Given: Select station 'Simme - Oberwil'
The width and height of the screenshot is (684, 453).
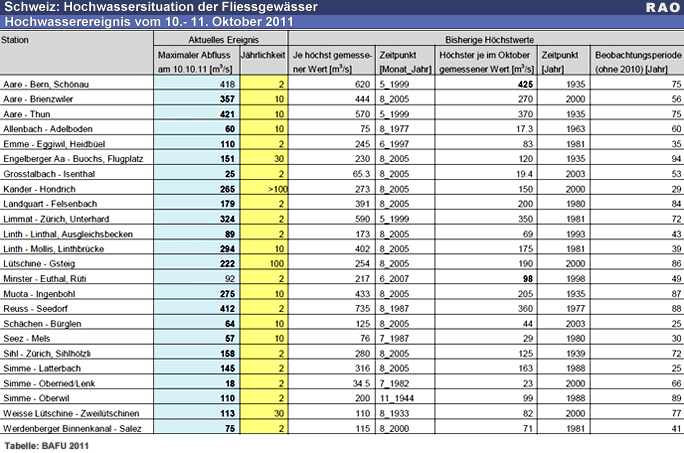Looking at the screenshot, I should tap(37, 398).
